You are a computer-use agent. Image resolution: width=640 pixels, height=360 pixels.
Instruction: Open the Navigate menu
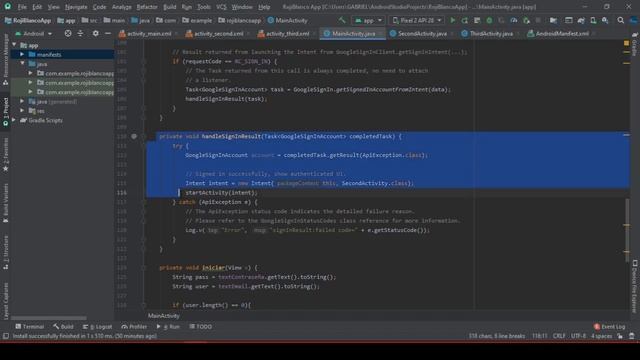pyautogui.click(x=76, y=7)
